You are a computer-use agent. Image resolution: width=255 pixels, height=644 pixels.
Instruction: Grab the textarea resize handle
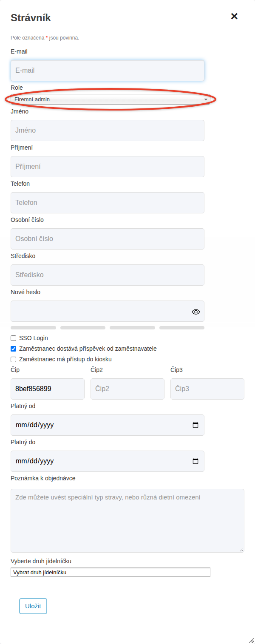click(241, 550)
